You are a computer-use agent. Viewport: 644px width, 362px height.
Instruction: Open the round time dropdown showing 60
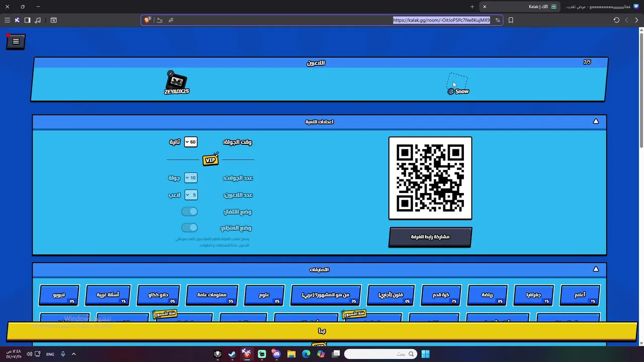(x=191, y=142)
